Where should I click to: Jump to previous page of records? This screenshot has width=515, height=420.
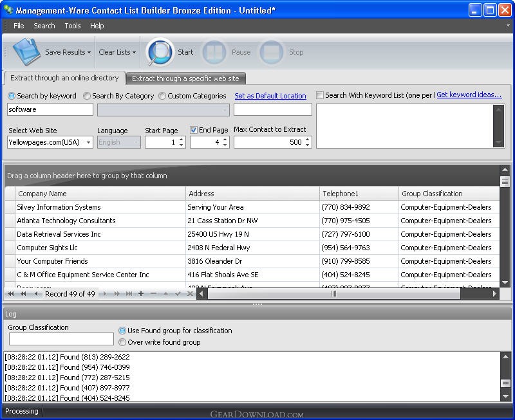click(x=23, y=294)
